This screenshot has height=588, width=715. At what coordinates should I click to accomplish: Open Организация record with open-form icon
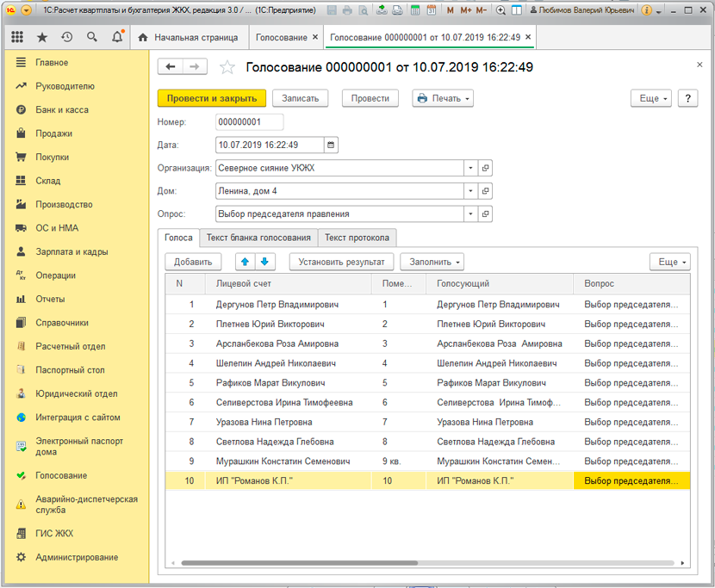pyautogui.click(x=486, y=169)
